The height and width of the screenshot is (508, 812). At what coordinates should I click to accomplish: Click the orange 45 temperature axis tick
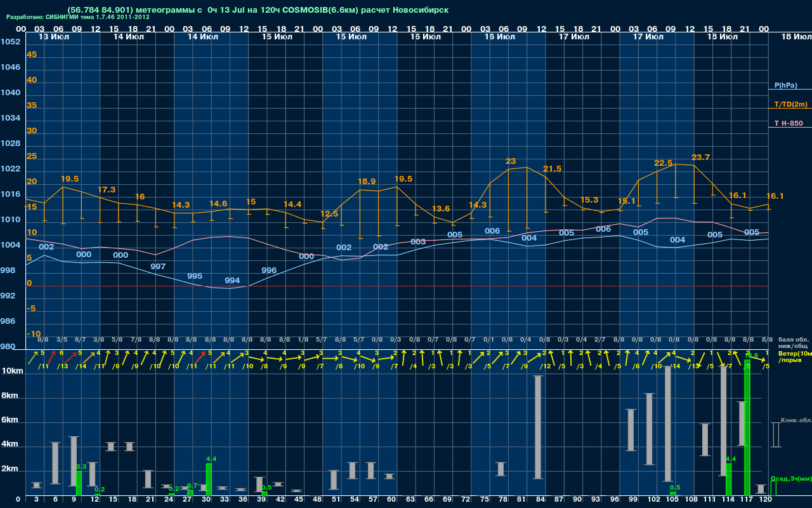tap(32, 55)
